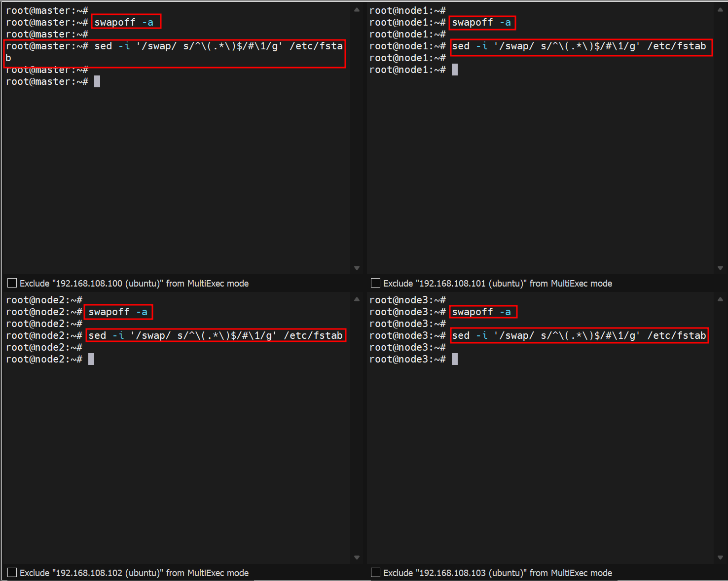The image size is (728, 581).
Task: Click the master pane scroll-up arrow
Action: coord(357,10)
